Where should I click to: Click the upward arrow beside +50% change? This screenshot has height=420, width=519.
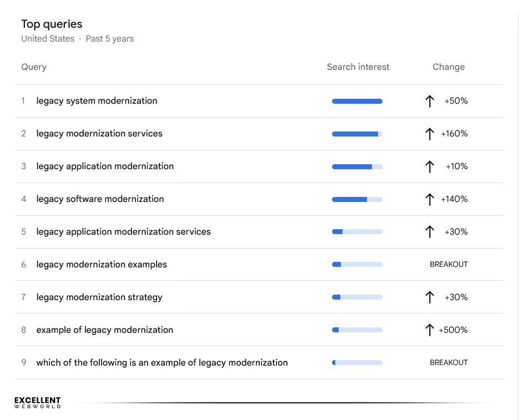430,101
